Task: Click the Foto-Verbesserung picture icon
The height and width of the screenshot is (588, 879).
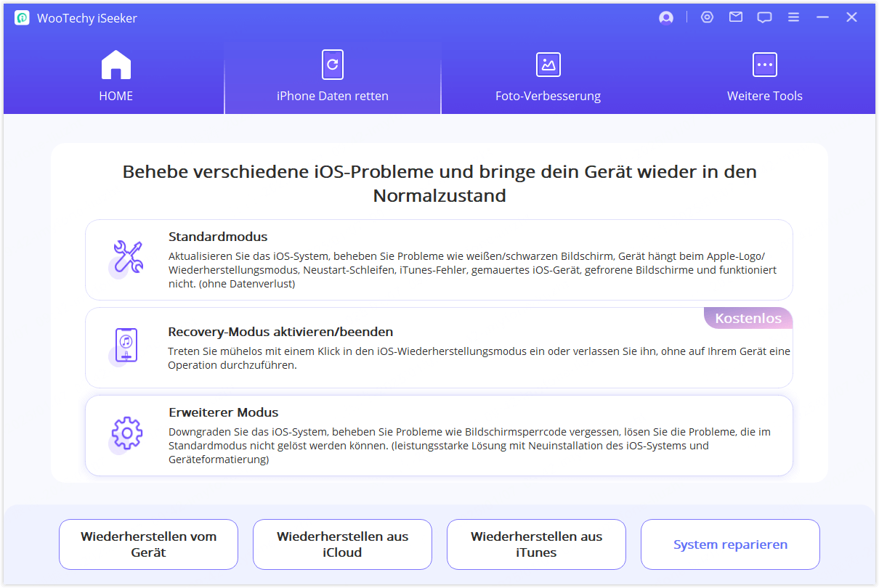Action: tap(548, 65)
